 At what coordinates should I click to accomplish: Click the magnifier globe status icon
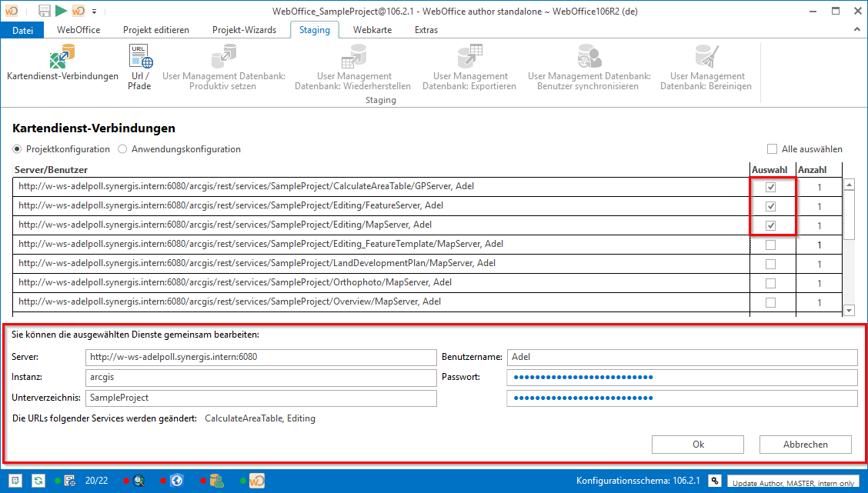click(139, 481)
